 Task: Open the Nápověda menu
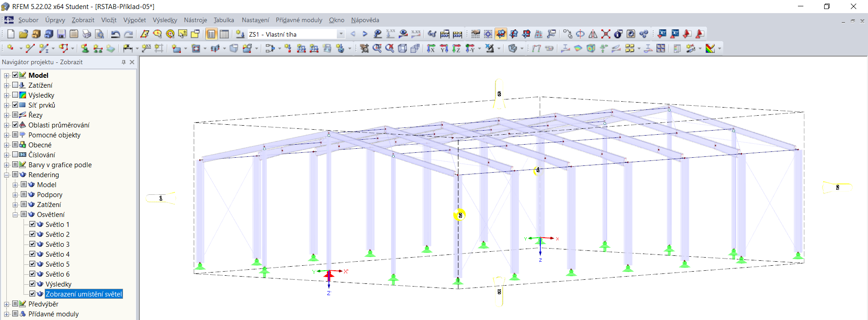[365, 20]
